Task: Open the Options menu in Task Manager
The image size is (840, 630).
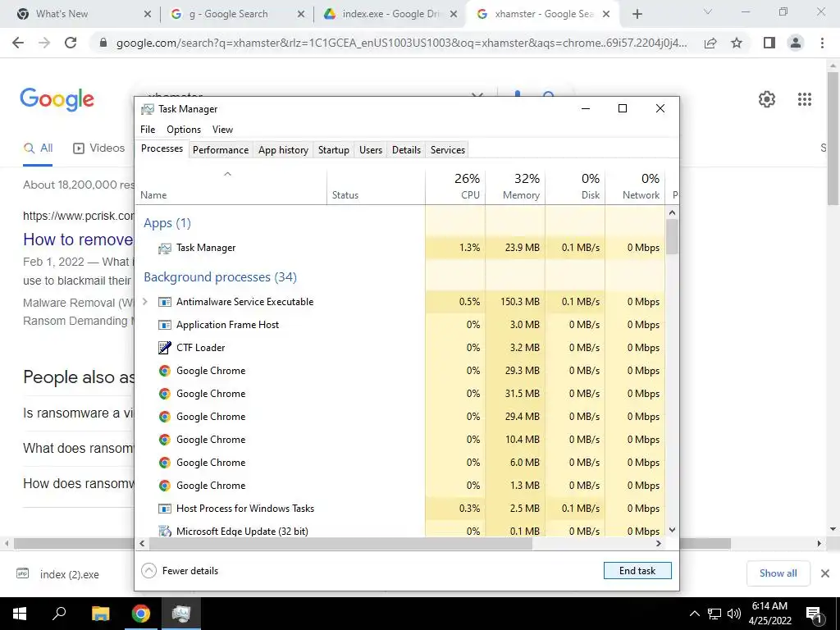Action: 184,130
